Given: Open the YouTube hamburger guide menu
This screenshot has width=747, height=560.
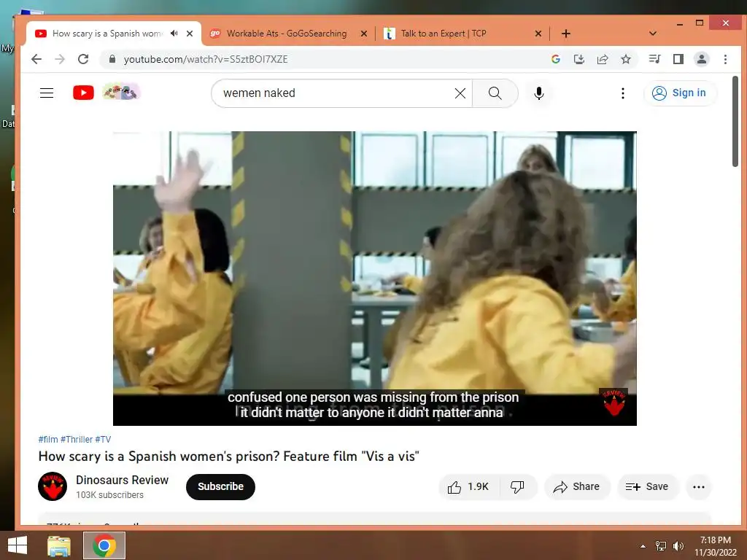Looking at the screenshot, I should click(x=47, y=93).
